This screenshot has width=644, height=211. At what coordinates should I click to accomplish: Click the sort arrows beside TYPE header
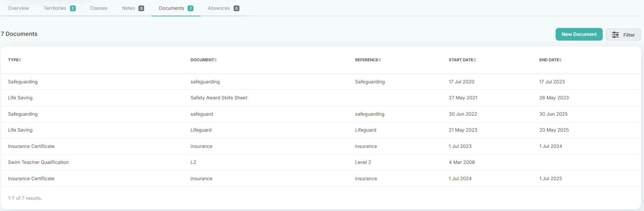[x=20, y=60]
